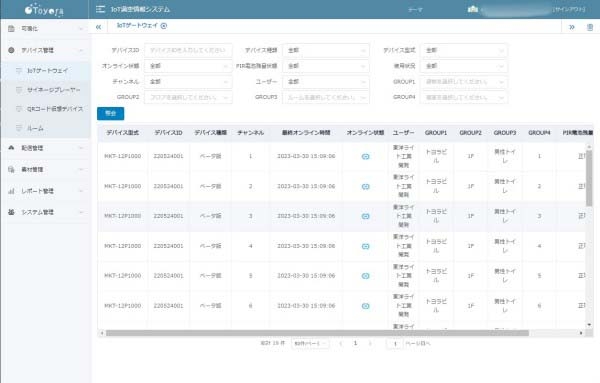Expand the レポート管理 sidebar section
The image size is (600, 383).
pyautogui.click(x=45, y=191)
